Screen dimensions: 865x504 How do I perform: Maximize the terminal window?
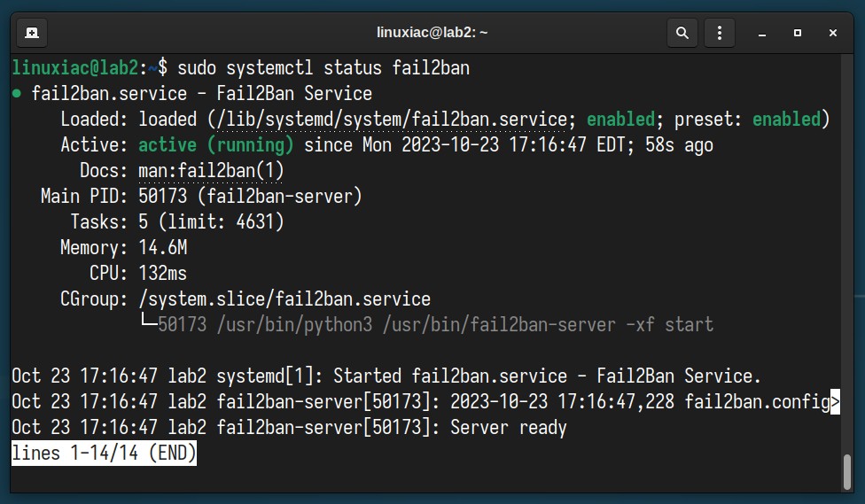click(x=797, y=33)
